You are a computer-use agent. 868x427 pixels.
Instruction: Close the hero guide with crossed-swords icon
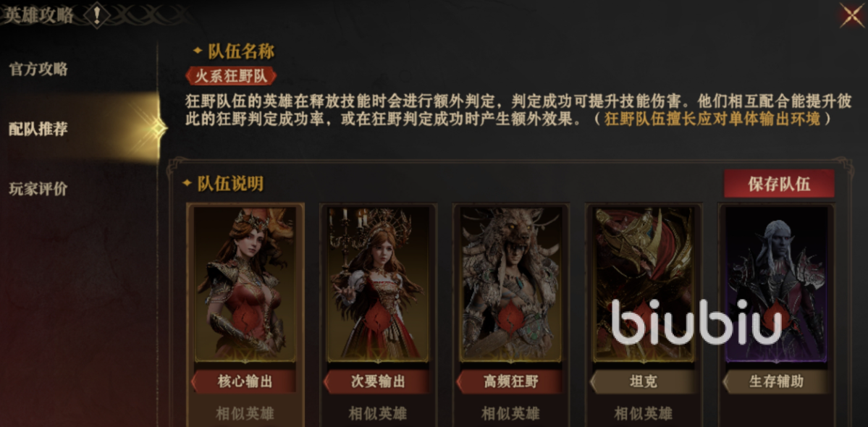[852, 15]
